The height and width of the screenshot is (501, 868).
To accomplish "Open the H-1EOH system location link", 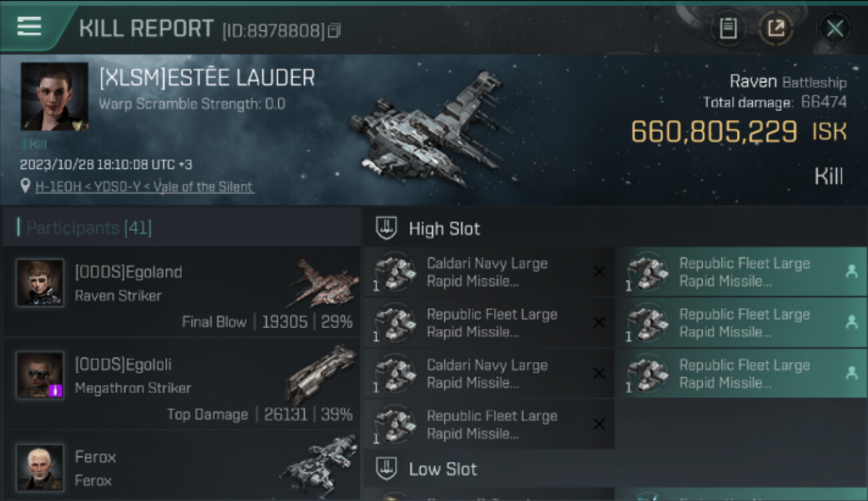I will [x=144, y=186].
